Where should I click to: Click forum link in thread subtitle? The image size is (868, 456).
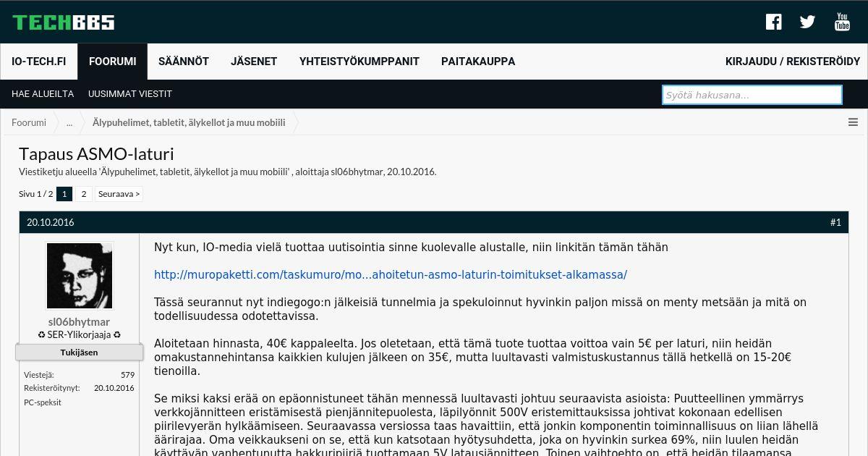(194, 172)
